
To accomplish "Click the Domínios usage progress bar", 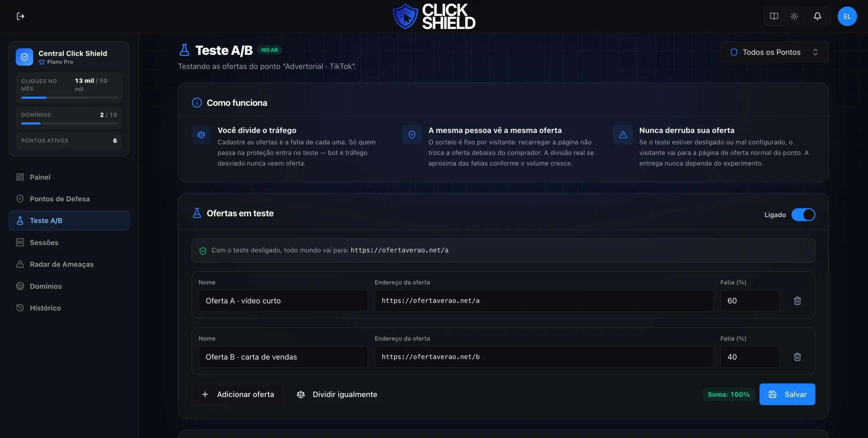I will pyautogui.click(x=69, y=124).
